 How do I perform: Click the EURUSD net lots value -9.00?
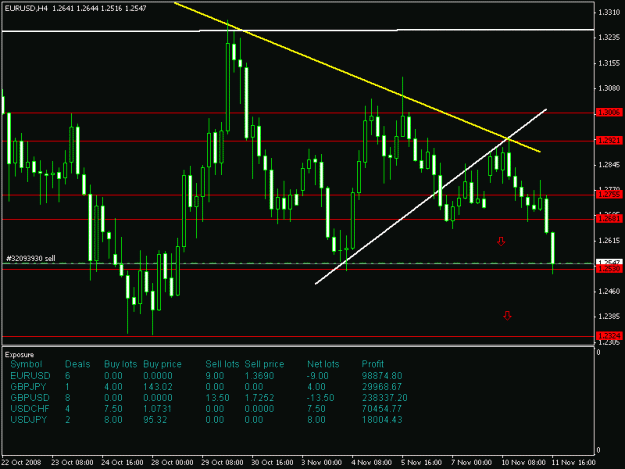tap(318, 376)
